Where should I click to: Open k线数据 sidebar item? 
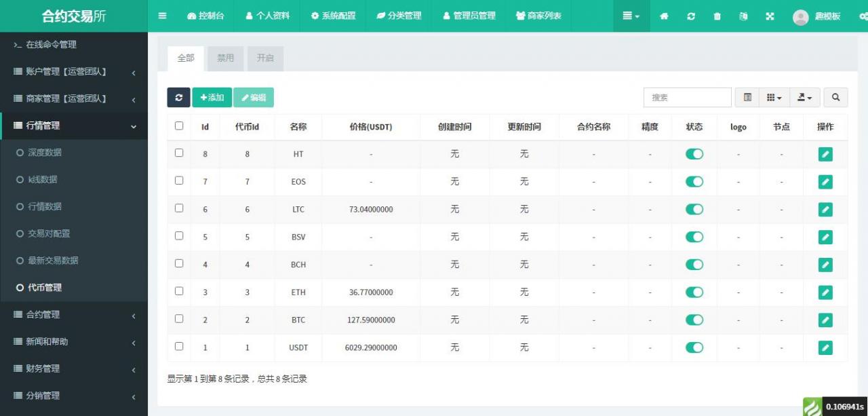click(74, 180)
